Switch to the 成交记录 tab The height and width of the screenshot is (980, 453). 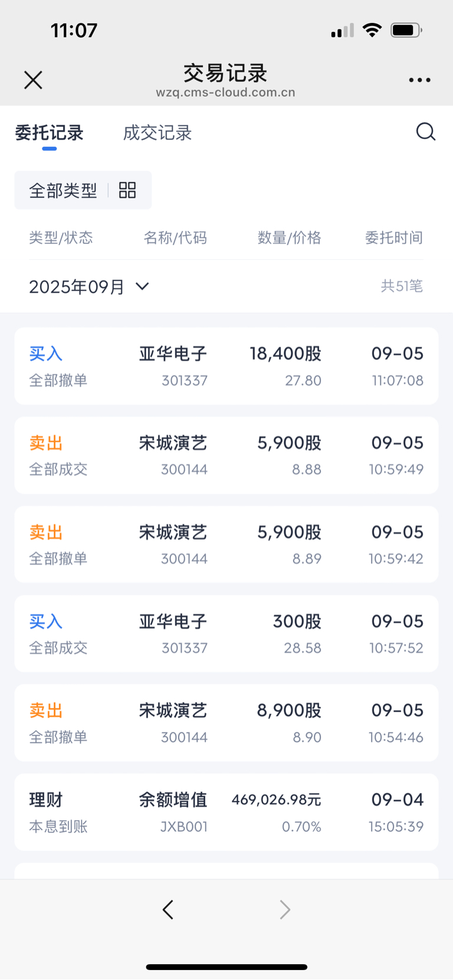(157, 133)
